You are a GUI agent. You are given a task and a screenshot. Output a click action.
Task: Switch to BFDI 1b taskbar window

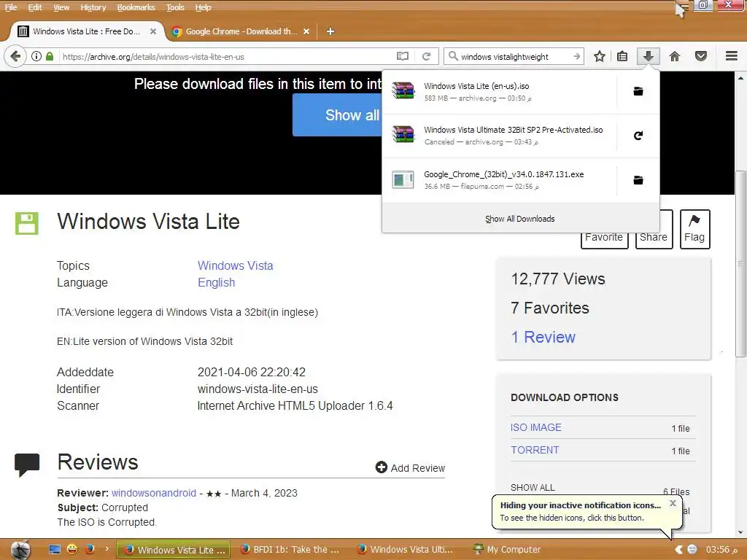pos(290,550)
